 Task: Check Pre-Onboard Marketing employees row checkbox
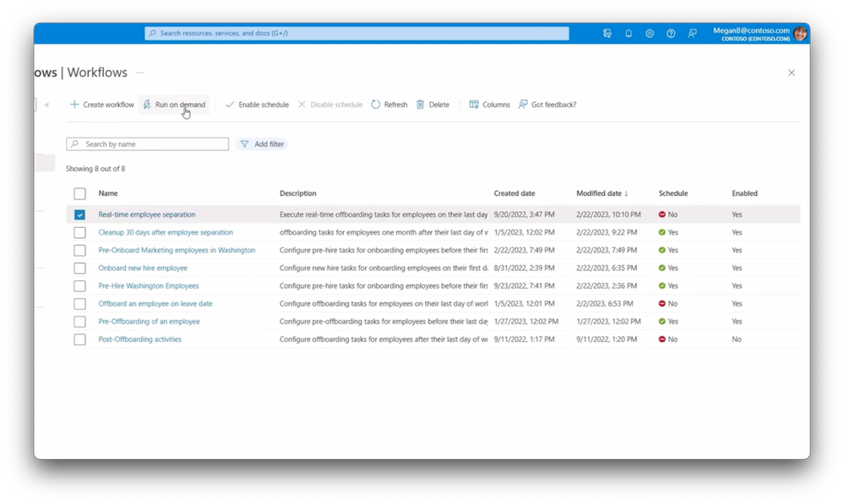(79, 250)
